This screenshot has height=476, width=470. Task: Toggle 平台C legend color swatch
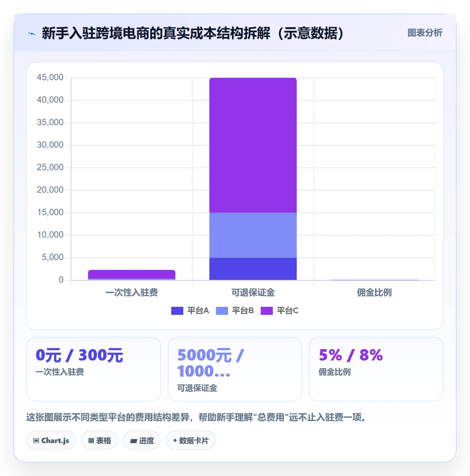pos(267,311)
